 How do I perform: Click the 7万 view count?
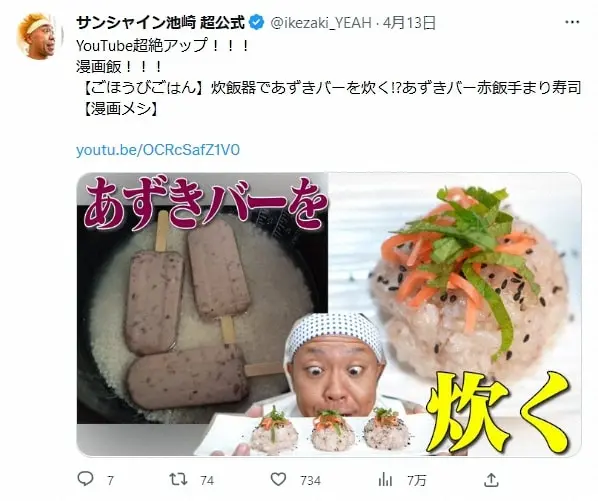[416, 480]
